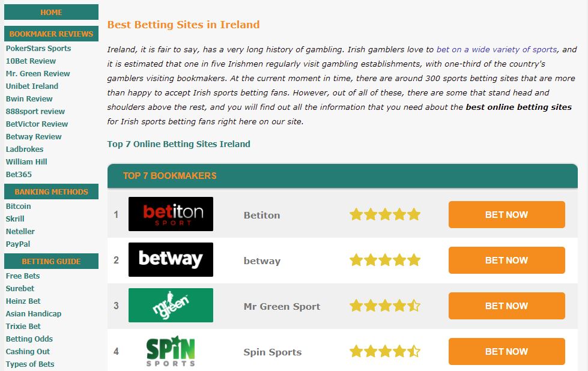Screen dimensions: 588x371
Task: Click BET NOW for betway
Action: coord(507,260)
